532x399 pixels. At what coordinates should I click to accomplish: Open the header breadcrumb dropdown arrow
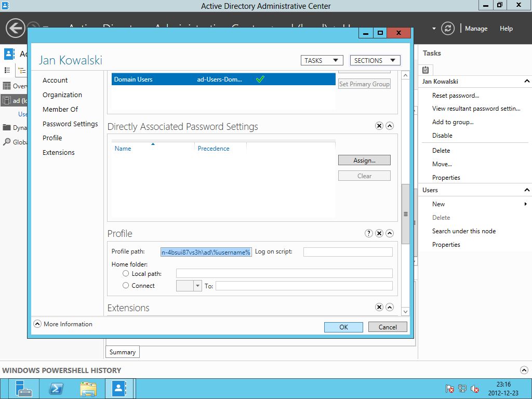434,29
